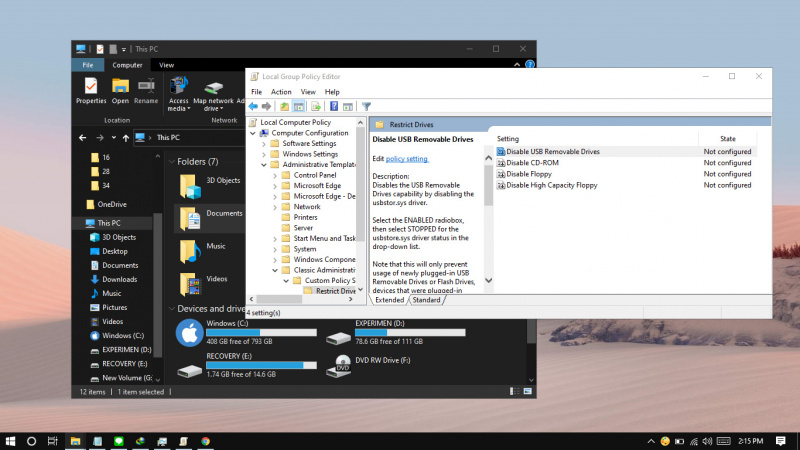
Task: Collapse the File Explorer ribbon chevron
Action: coord(517,65)
